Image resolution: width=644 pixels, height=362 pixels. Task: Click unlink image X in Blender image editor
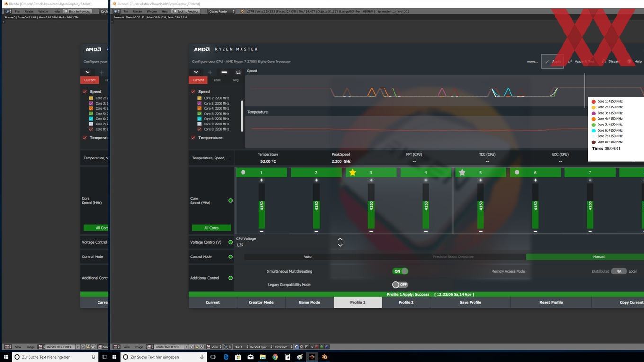click(202, 347)
